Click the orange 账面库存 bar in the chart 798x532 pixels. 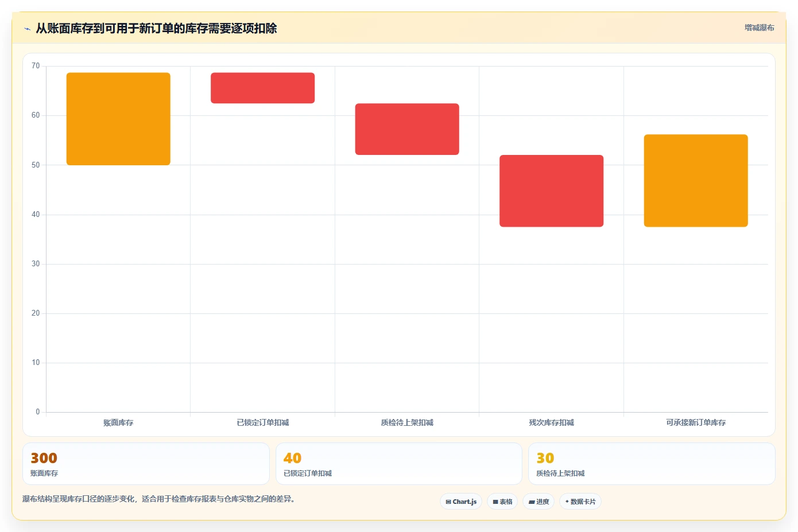118,119
